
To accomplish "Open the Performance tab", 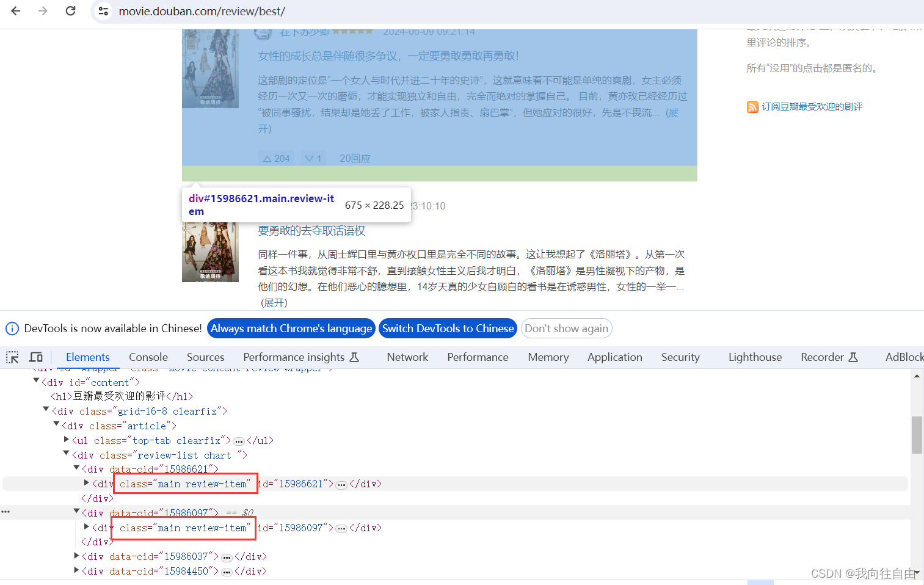I will [478, 357].
